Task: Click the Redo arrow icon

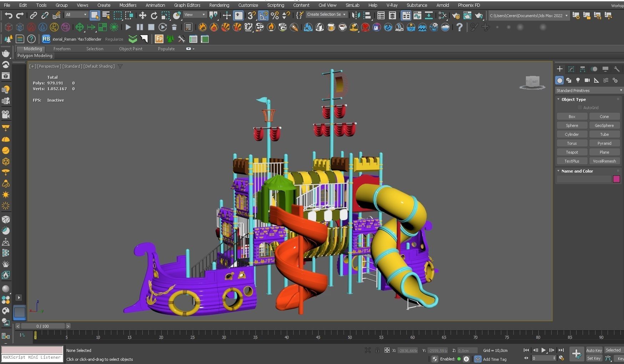Action: [20, 15]
